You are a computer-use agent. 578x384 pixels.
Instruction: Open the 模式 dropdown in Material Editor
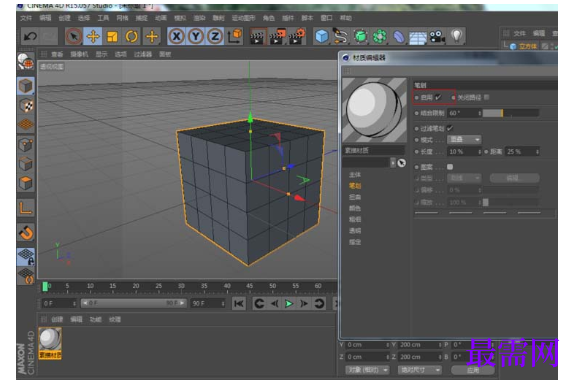464,140
